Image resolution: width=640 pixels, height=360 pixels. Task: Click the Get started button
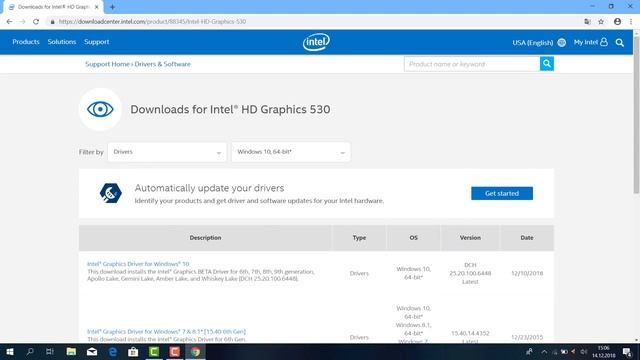pyautogui.click(x=502, y=193)
